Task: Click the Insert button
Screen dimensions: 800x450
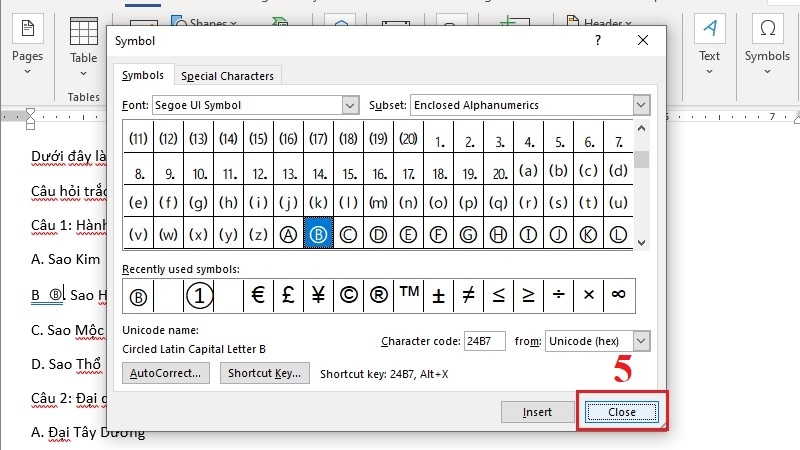Action: [537, 412]
